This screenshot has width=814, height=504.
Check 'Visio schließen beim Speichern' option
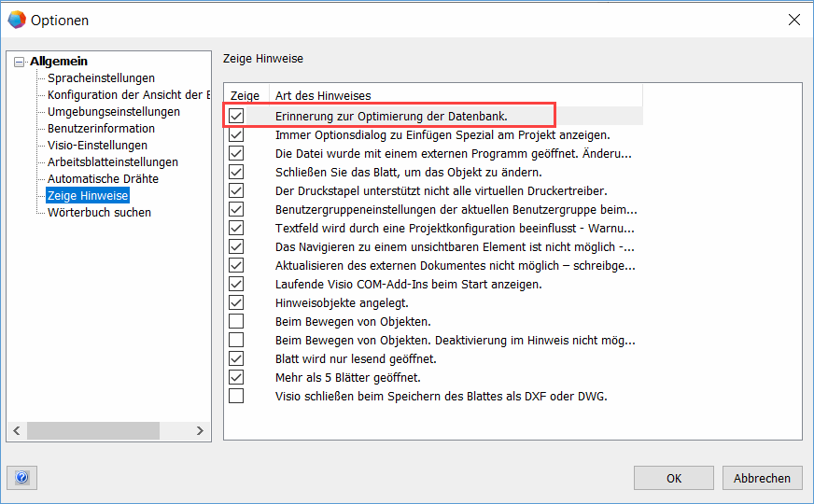(237, 396)
